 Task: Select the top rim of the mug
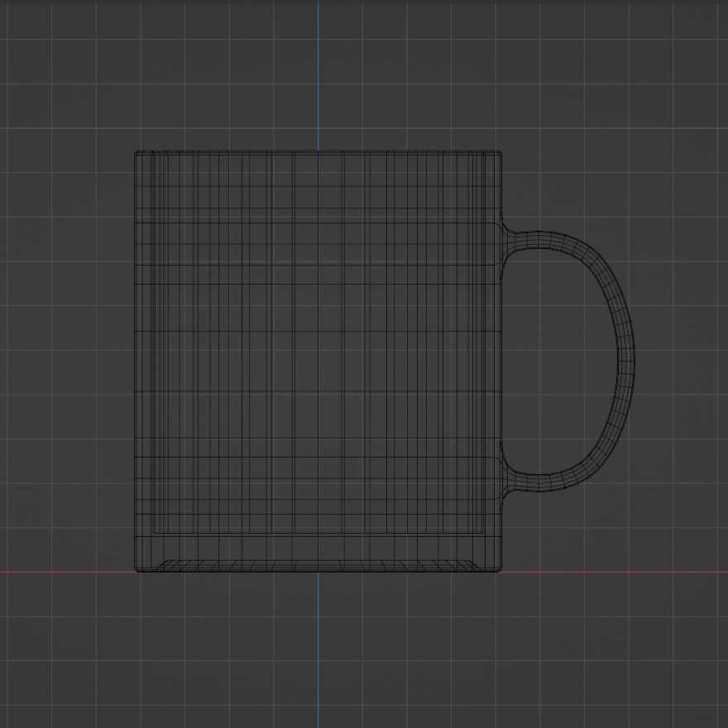coord(318,153)
